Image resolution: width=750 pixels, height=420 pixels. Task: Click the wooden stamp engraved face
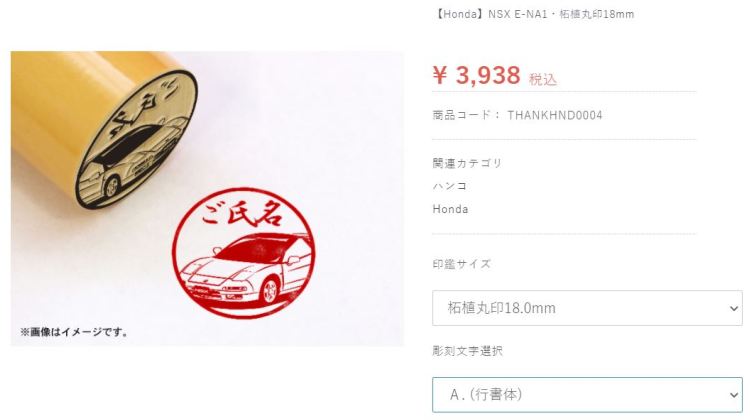click(136, 140)
